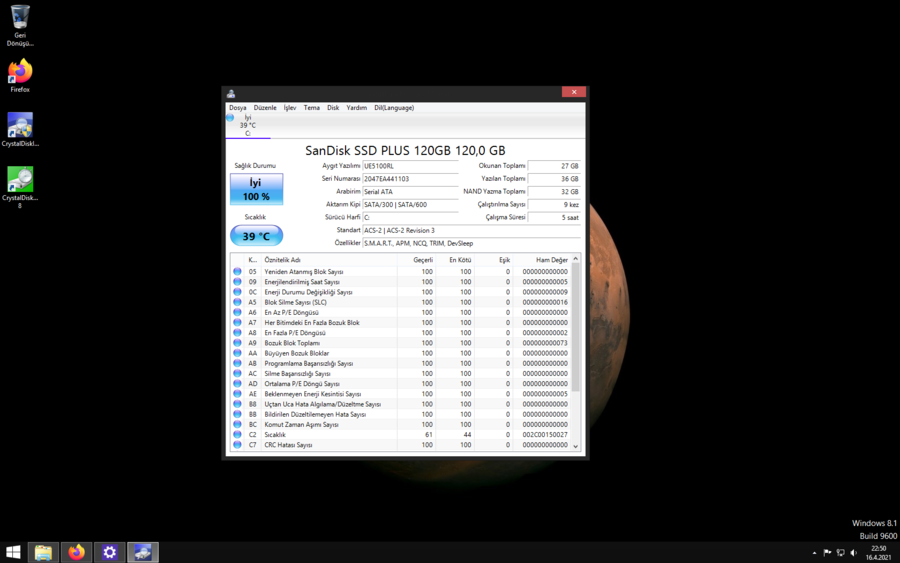Image resolution: width=900 pixels, height=563 pixels.
Task: Click the raw value 002C00150027
Action: (x=545, y=435)
